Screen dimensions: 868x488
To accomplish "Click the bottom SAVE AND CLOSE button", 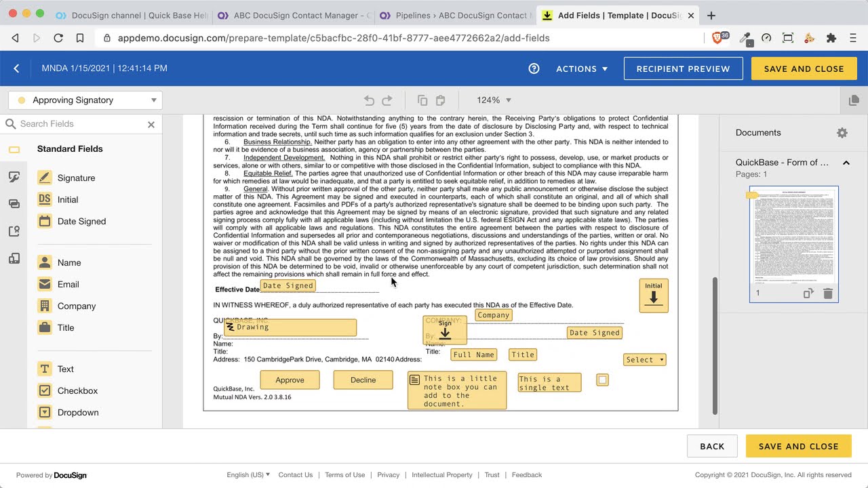I will [798, 446].
